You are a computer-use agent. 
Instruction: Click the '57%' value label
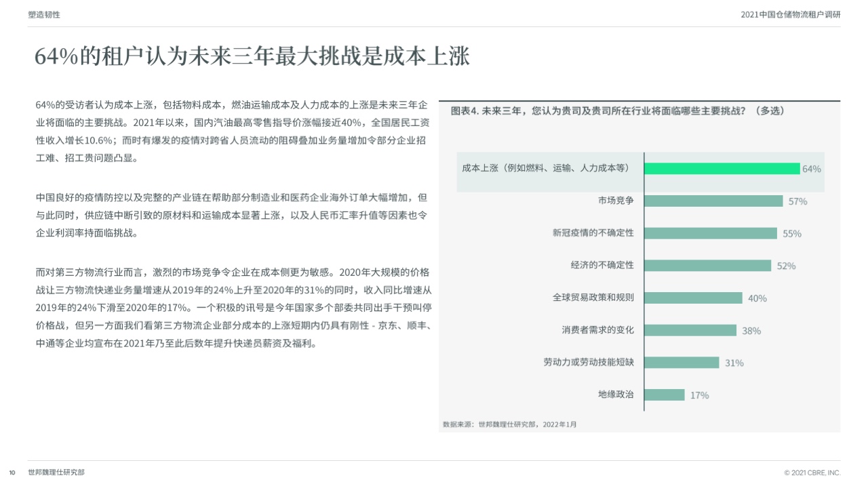point(797,201)
